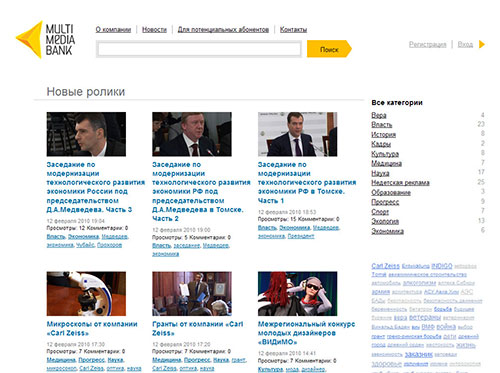Viewport: 500px width, 373px height.
Task: Open video title ending in Часть 2
Action: [201, 192]
